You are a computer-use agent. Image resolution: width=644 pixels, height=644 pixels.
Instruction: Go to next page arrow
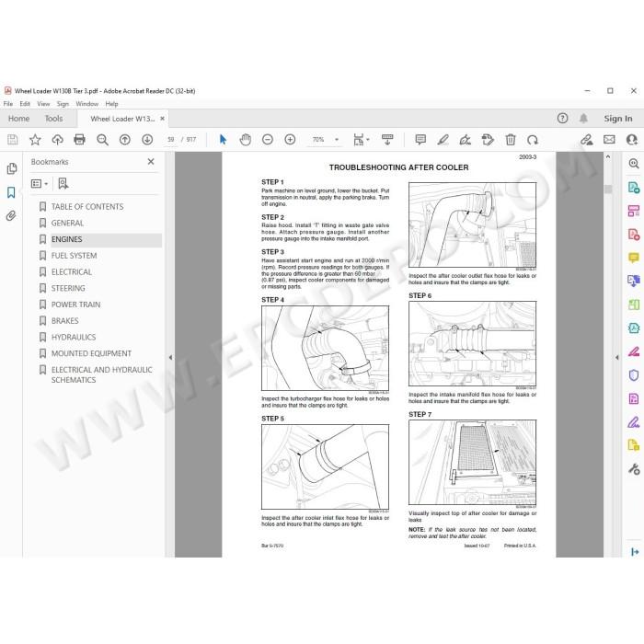tap(147, 140)
